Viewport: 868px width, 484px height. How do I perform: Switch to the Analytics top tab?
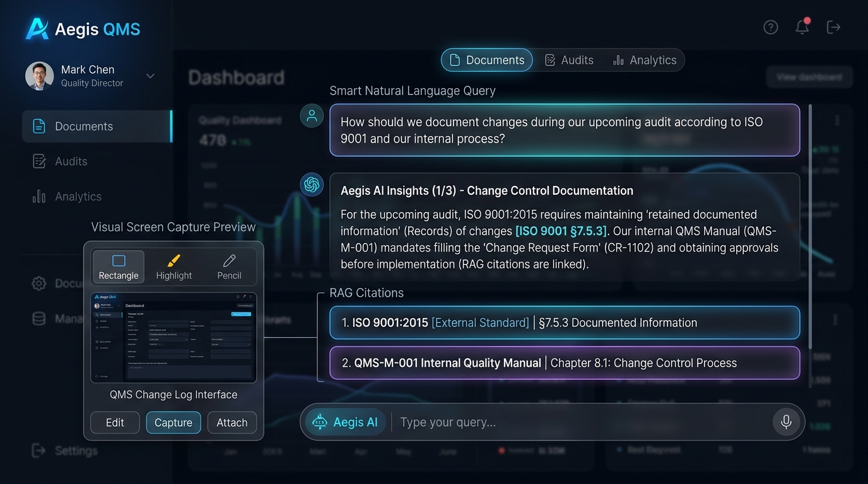645,60
